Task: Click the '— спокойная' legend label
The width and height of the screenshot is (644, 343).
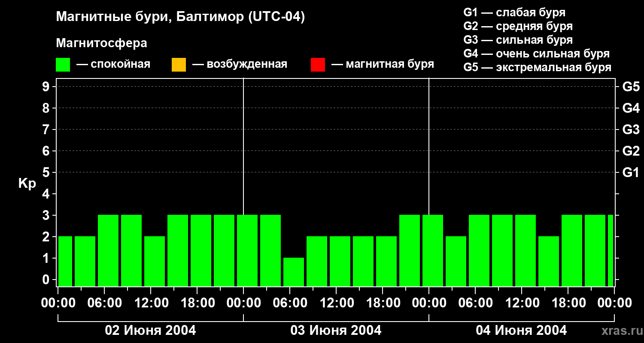Action: click(x=113, y=64)
